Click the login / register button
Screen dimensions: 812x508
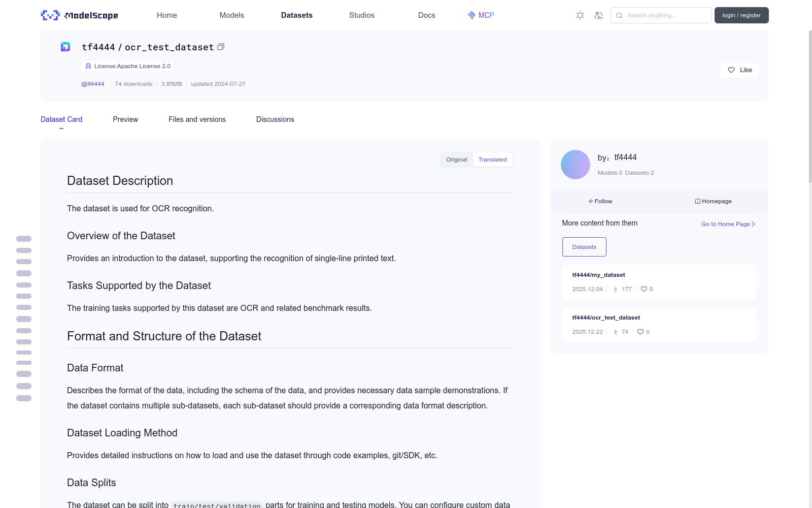coord(741,15)
